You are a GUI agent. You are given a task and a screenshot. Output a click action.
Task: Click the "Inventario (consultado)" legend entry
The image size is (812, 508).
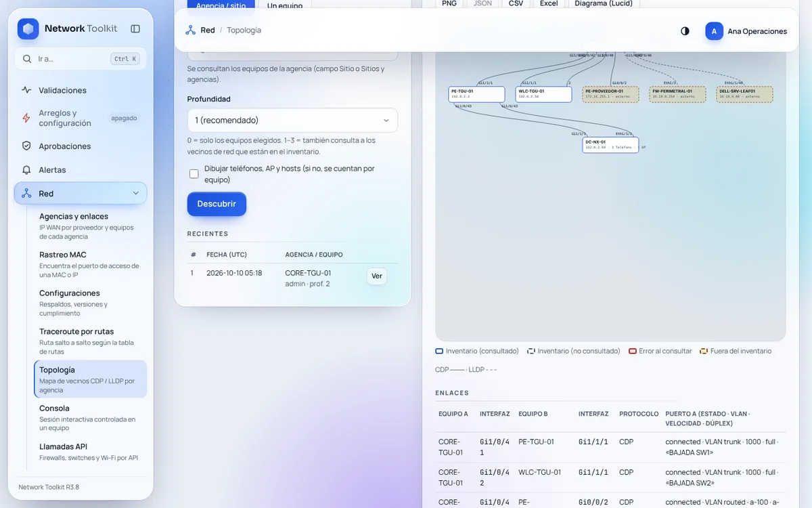477,352
